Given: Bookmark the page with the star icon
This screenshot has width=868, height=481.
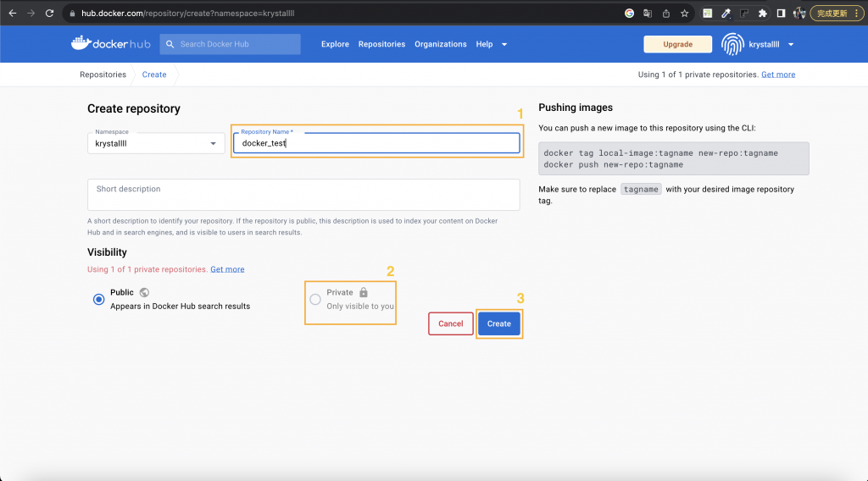Looking at the screenshot, I should coord(685,14).
